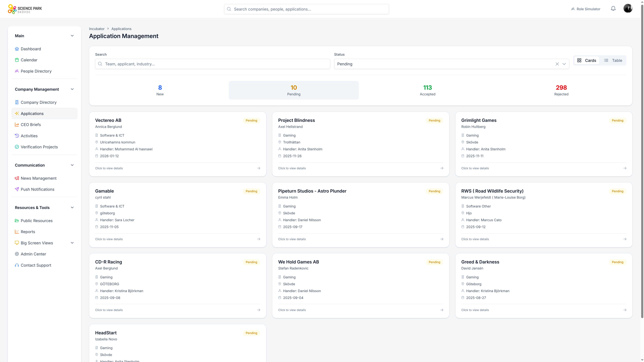Open RWS Road Wildlife Security details arrow
This screenshot has width=644, height=362.
coord(625,239)
